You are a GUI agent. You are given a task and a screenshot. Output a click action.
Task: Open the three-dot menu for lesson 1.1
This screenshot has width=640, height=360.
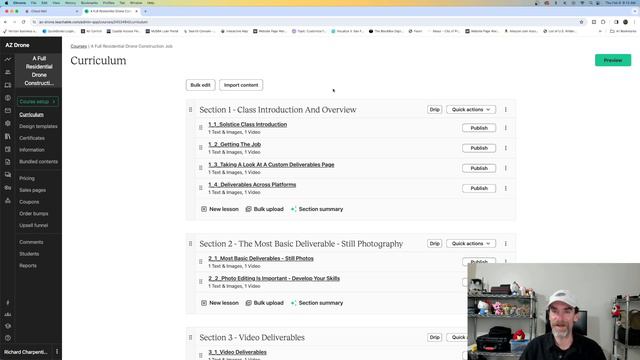point(506,128)
